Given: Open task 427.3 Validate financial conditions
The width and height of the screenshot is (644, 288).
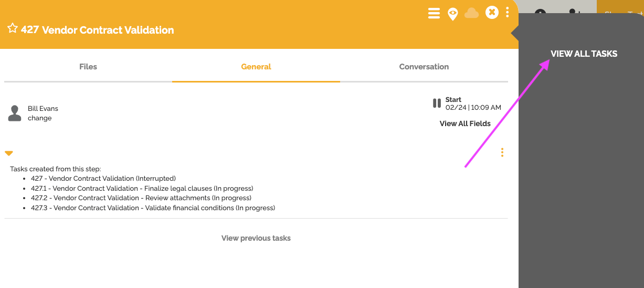Looking at the screenshot, I should [x=153, y=208].
